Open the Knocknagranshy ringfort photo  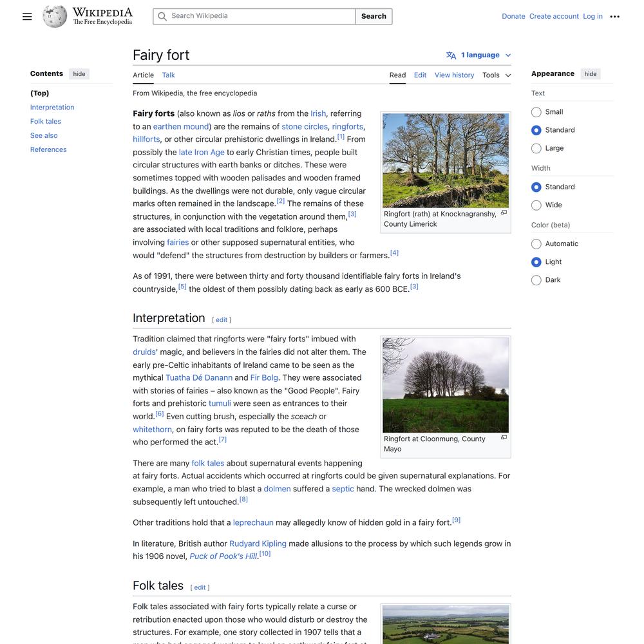click(x=446, y=160)
